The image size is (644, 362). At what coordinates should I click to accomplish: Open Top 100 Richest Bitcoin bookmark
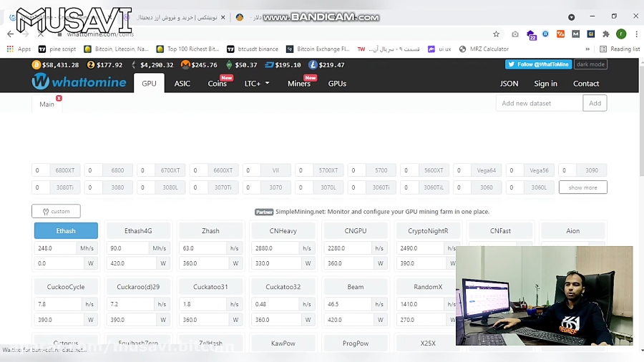pyautogui.click(x=188, y=49)
